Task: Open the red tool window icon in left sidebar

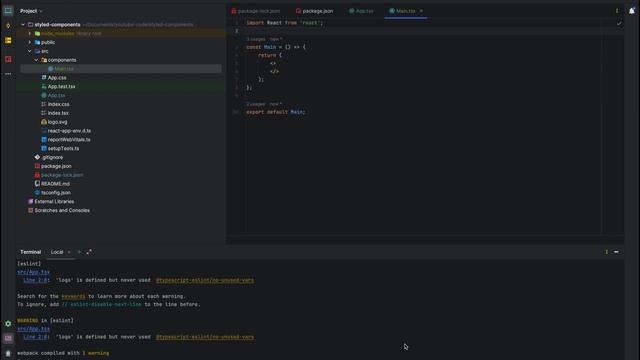Action: click(8, 59)
